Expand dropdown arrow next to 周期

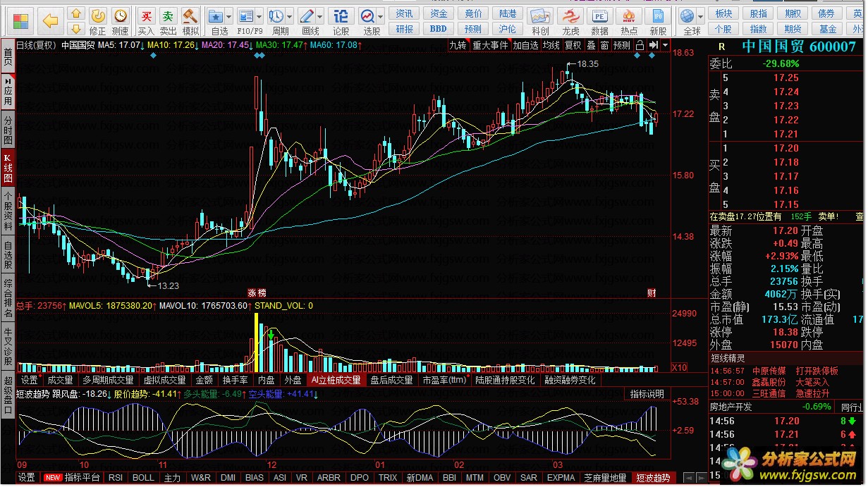pos(290,16)
